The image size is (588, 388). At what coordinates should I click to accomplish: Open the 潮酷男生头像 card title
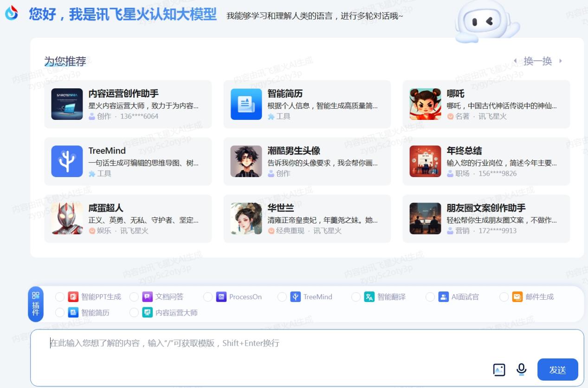(294, 151)
